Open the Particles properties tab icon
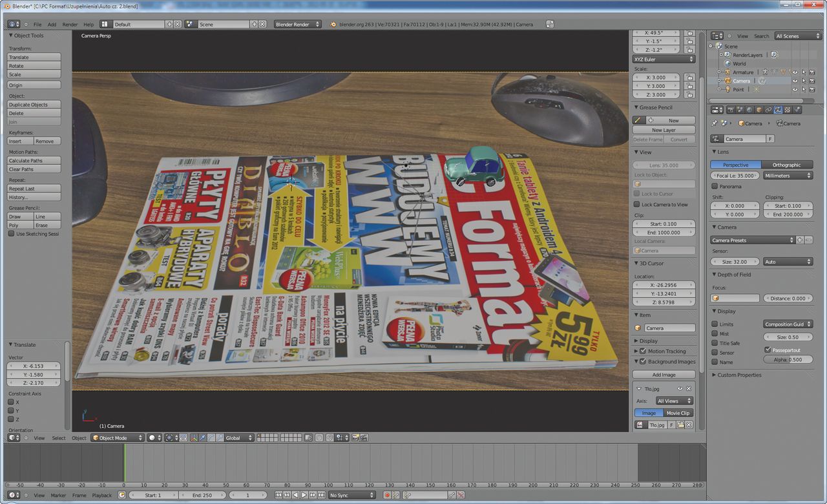This screenshot has width=827, height=504. (x=797, y=110)
